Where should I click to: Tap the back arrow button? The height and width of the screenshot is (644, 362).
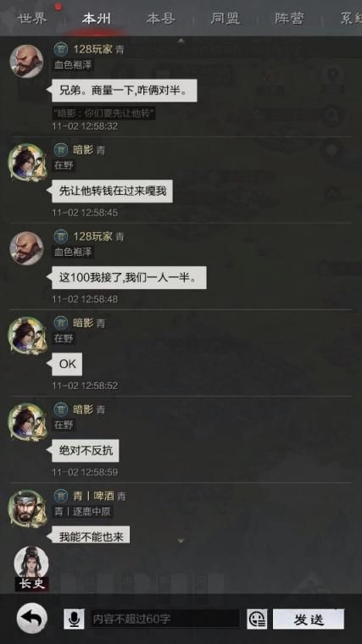pos(31,618)
